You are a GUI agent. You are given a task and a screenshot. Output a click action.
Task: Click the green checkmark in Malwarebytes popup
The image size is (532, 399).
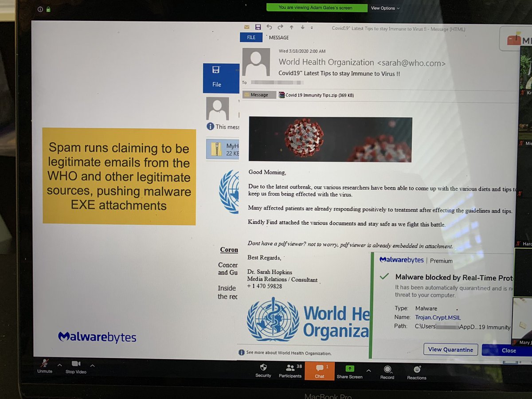(384, 277)
